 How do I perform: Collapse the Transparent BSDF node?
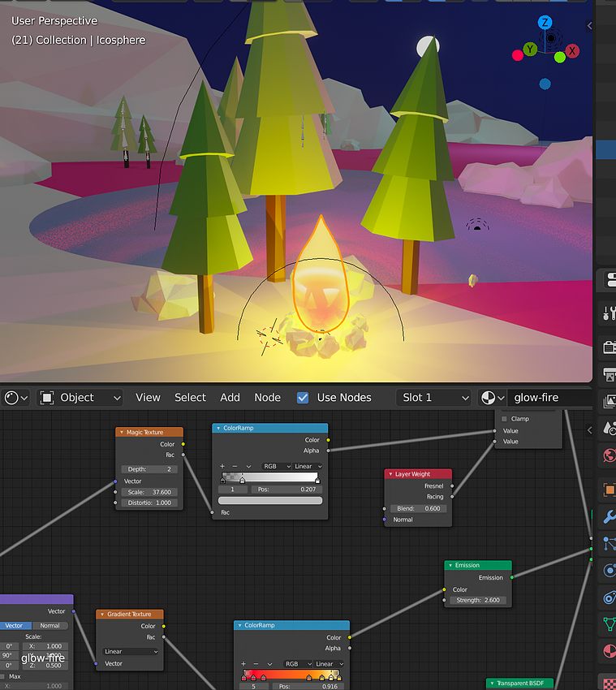point(493,683)
